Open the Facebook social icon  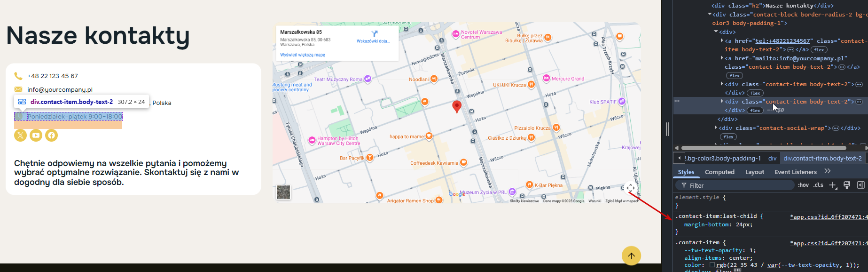(x=51, y=136)
